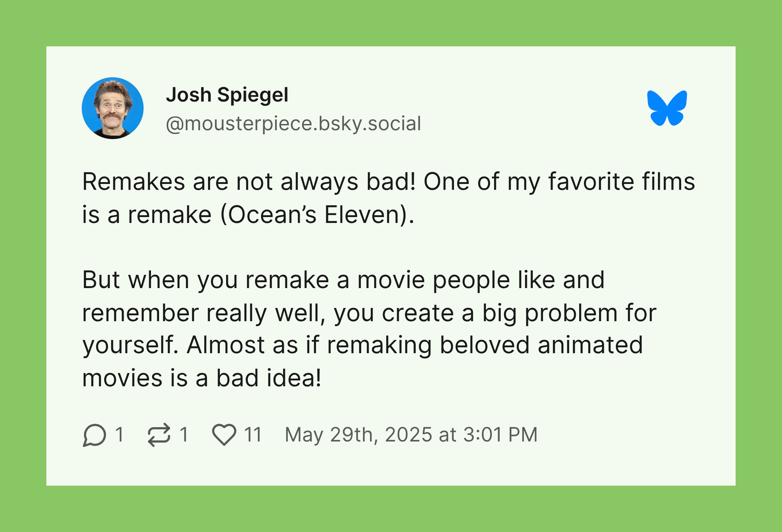Image resolution: width=782 pixels, height=532 pixels.
Task: Click the phrase "beloved animated"
Action: [541, 345]
